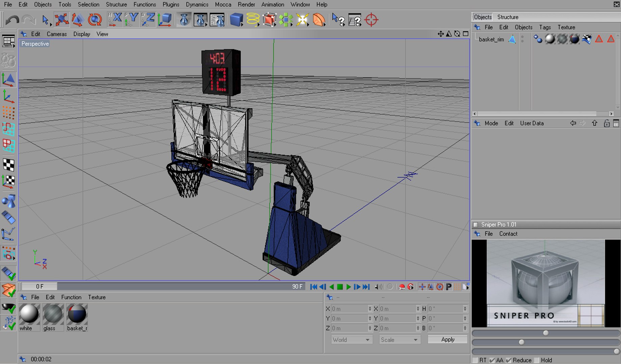Select glass material thumbnail
621x364 pixels.
53,313
